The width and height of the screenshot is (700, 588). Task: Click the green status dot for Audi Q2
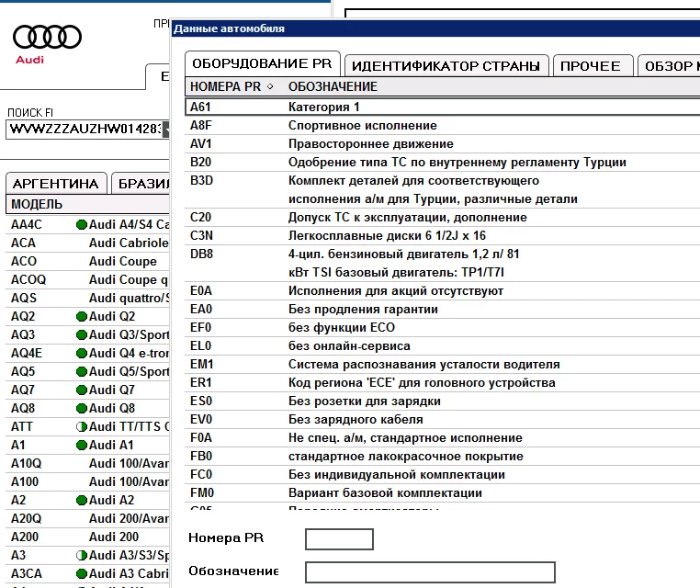click(81, 317)
